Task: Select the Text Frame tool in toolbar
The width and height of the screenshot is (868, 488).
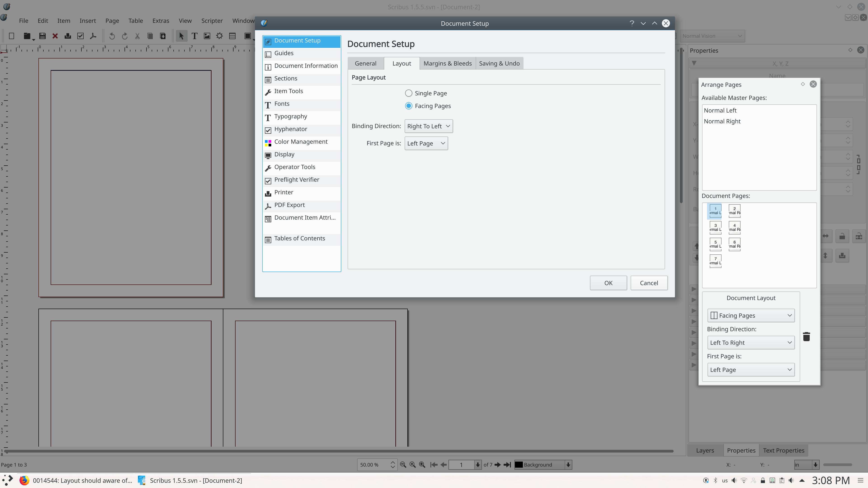Action: pos(194,36)
